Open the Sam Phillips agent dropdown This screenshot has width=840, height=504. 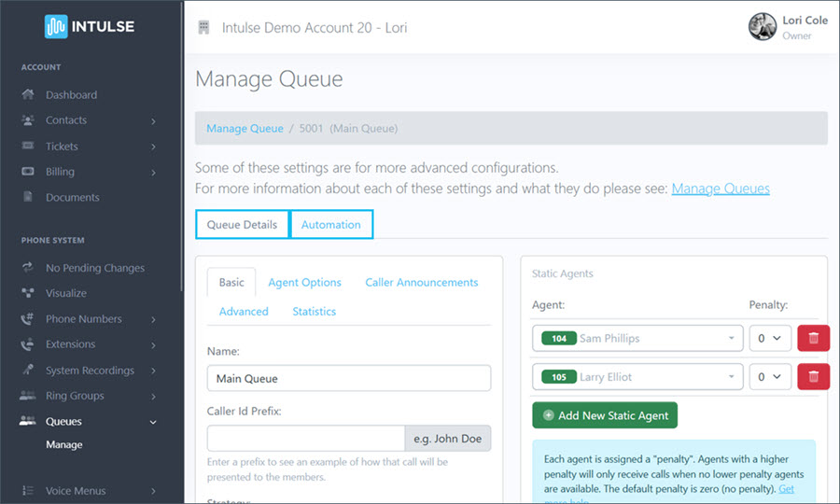[637, 338]
